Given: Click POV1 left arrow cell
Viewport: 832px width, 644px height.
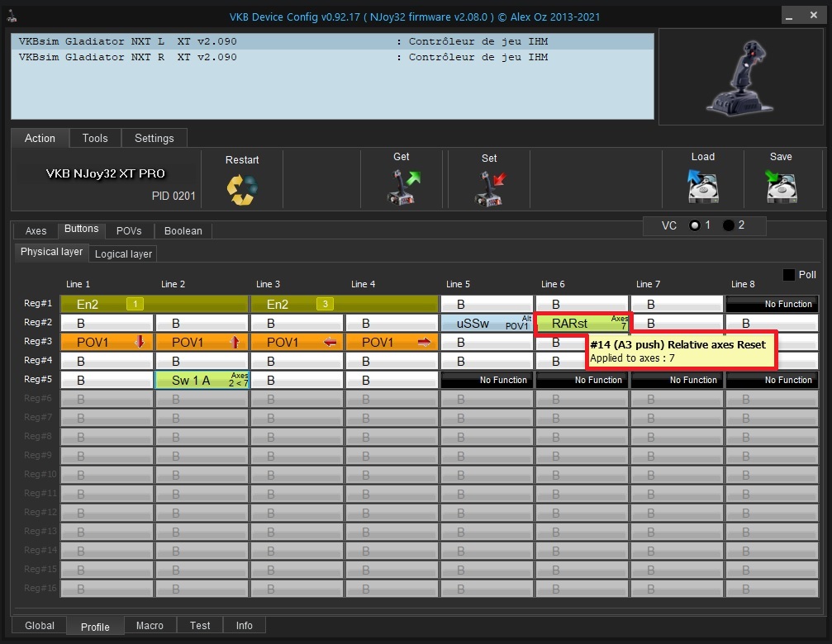Looking at the screenshot, I should [297, 342].
